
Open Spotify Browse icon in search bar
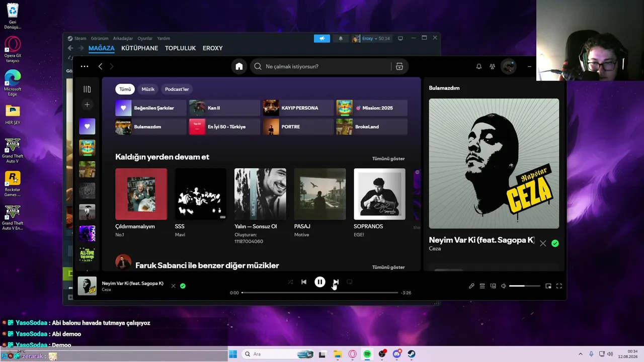coord(399,66)
